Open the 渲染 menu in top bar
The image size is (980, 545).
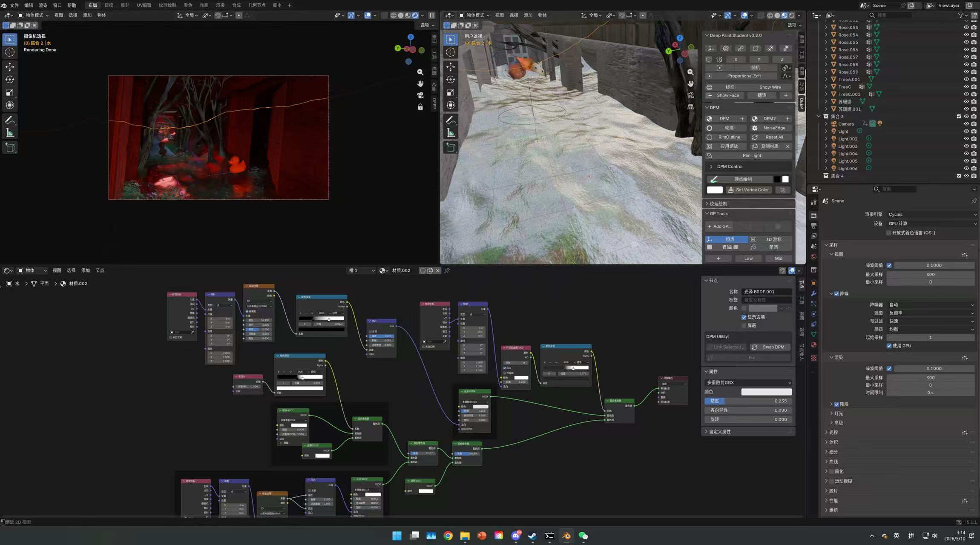43,5
